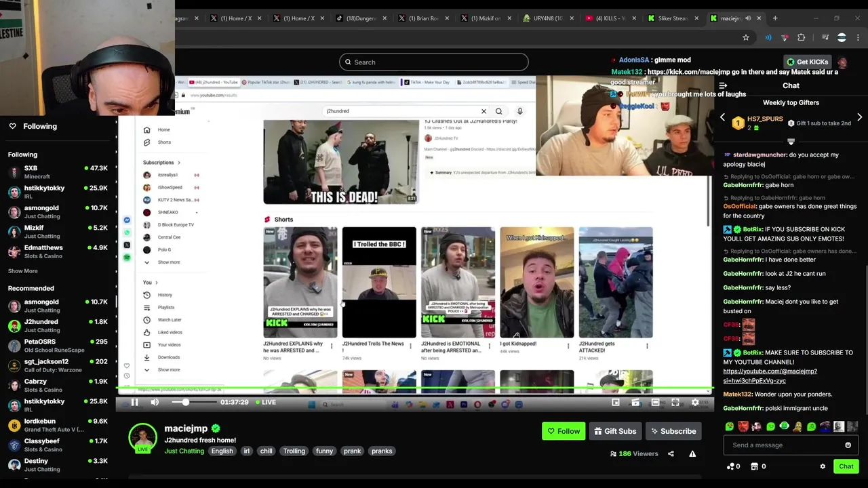This screenshot has width=868, height=488.
Task: Open recommended lordkebun channel
Action: pyautogui.click(x=58, y=425)
